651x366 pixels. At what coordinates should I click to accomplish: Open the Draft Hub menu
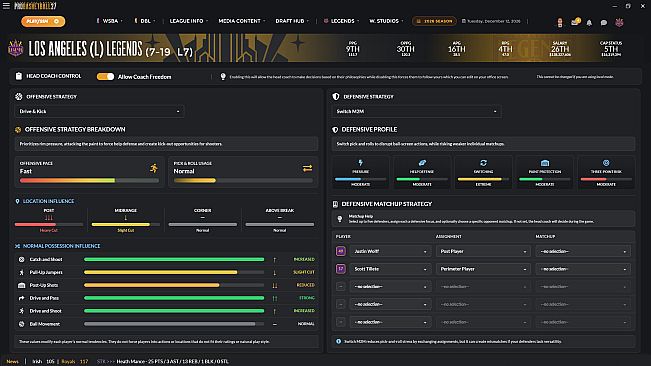click(292, 21)
